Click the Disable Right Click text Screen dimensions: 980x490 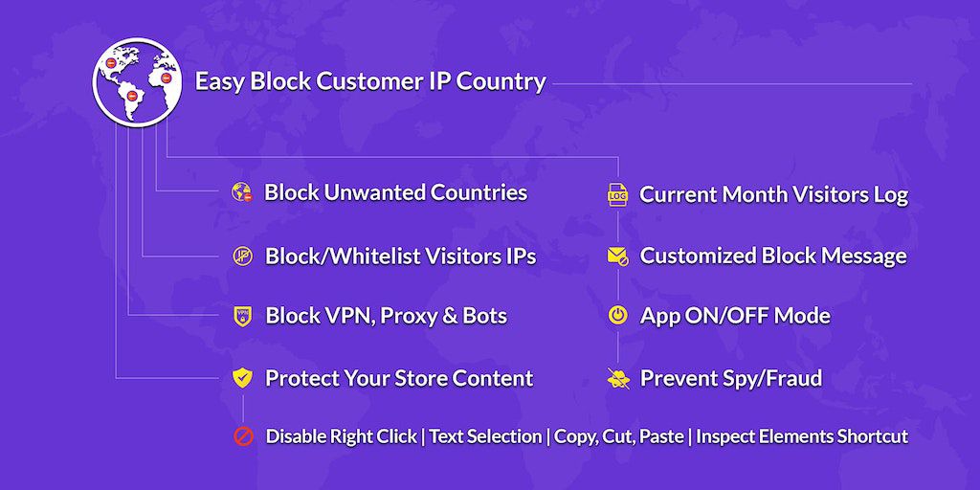coord(341,436)
